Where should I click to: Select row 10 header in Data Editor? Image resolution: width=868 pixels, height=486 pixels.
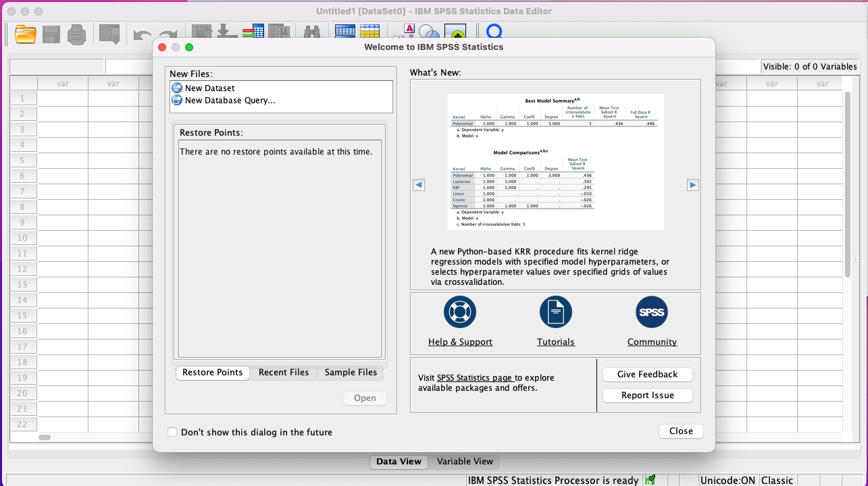pos(23,238)
